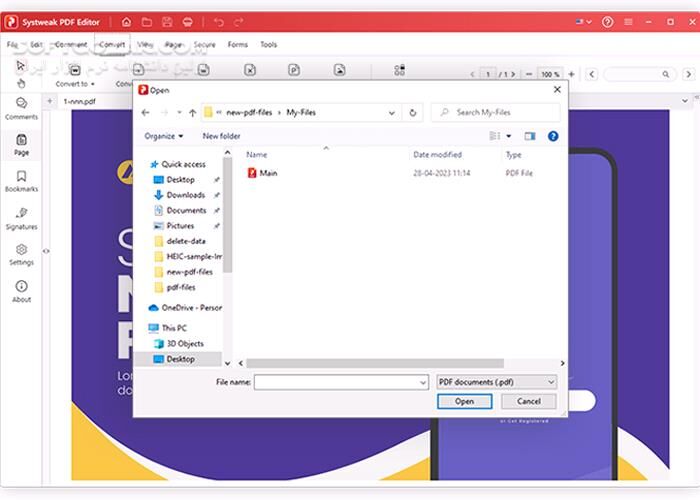Open the Forms menu

coord(238,45)
